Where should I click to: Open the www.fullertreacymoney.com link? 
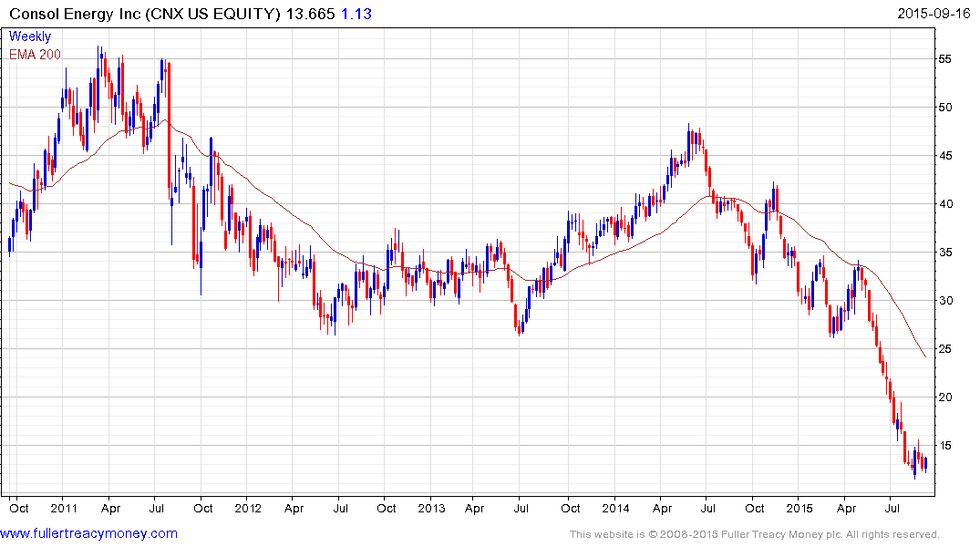[x=88, y=533]
